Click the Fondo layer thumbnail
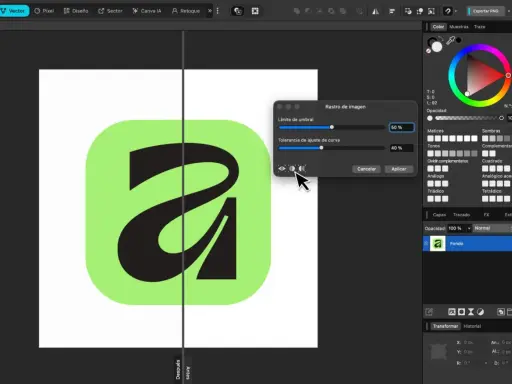512x384 pixels. (438, 244)
